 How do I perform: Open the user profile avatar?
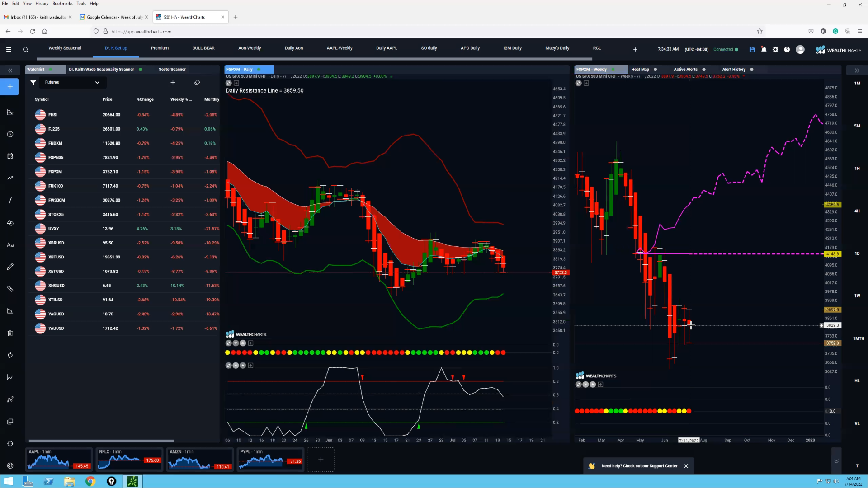(x=800, y=50)
